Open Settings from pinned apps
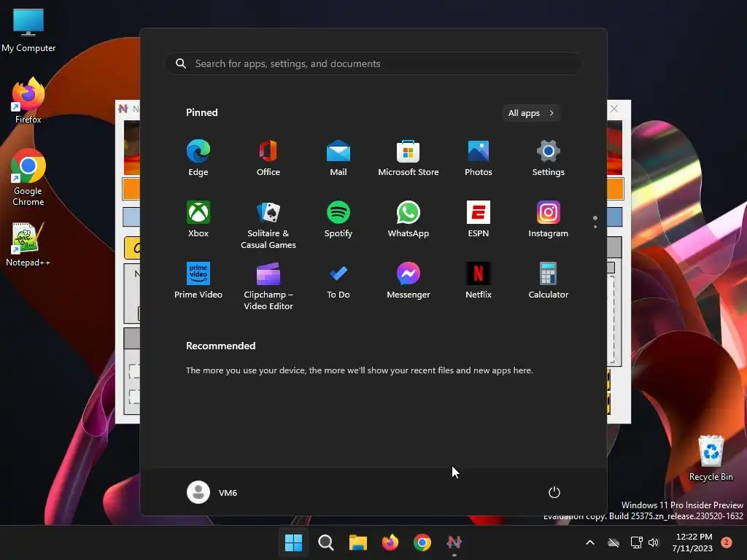This screenshot has height=560, width=747. (549, 158)
